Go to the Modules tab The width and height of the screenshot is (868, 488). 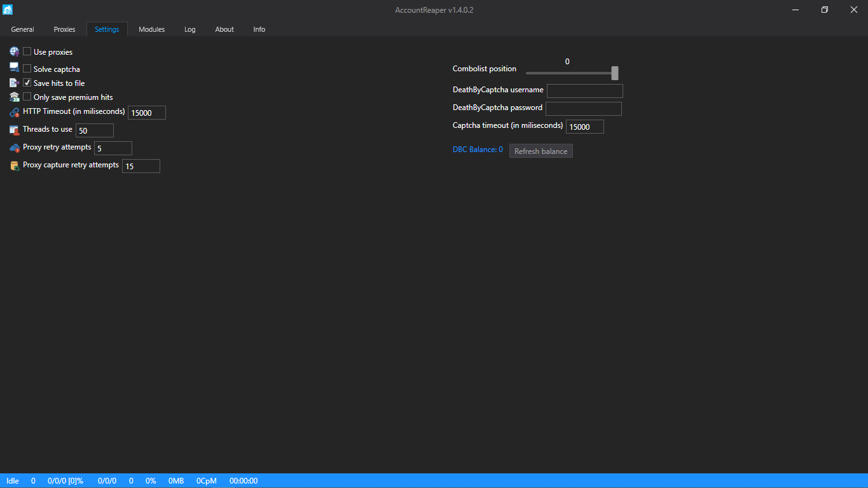(151, 29)
